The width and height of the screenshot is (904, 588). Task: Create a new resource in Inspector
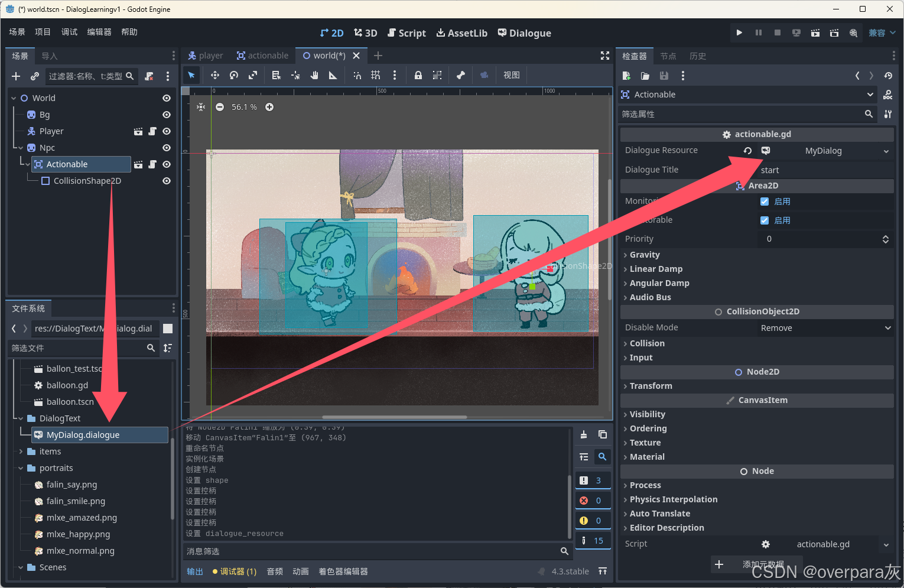pyautogui.click(x=626, y=76)
